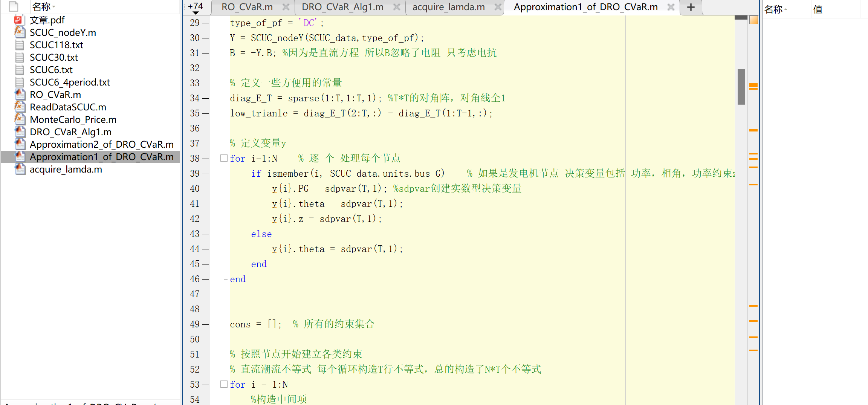This screenshot has height=405, width=868.
Task: Click acquire_lamda.m script icon
Action: coord(20,169)
